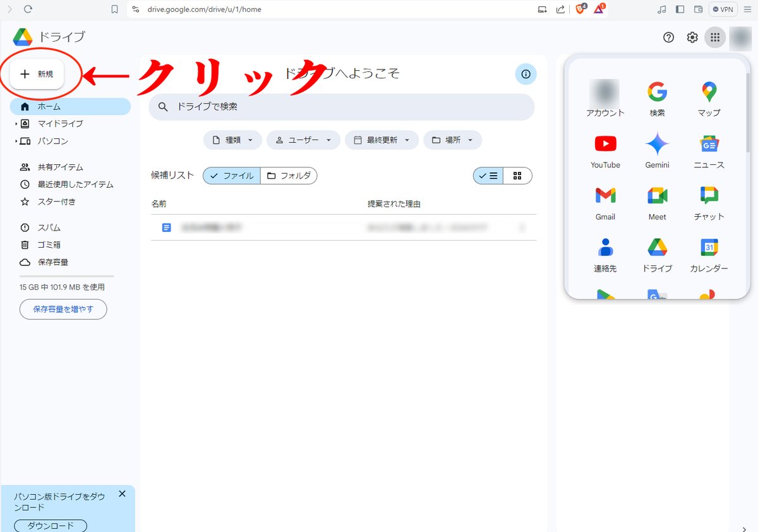Click the ドライブで検索 search field
758x532 pixels.
point(341,107)
